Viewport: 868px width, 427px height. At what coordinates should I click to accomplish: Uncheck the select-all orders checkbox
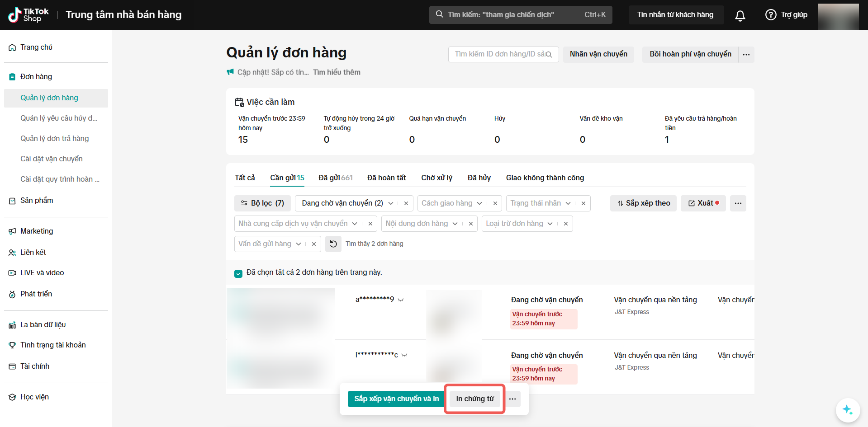238,273
